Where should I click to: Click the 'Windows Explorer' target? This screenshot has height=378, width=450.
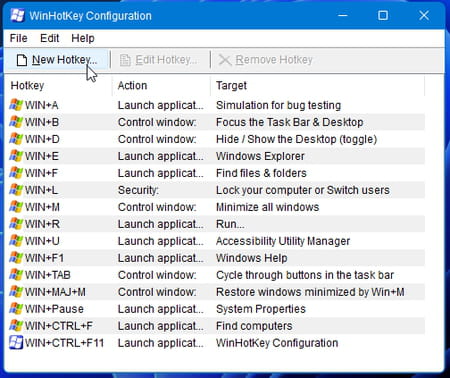[260, 156]
